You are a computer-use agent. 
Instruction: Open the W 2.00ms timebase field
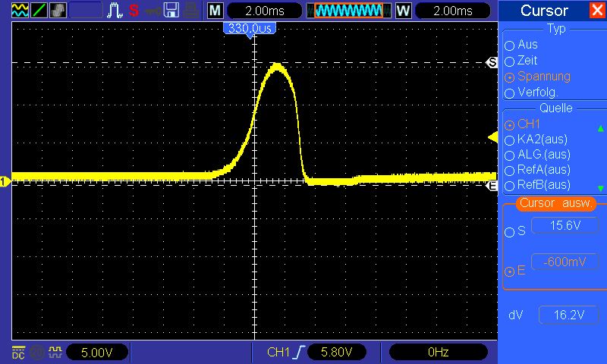pyautogui.click(x=452, y=11)
